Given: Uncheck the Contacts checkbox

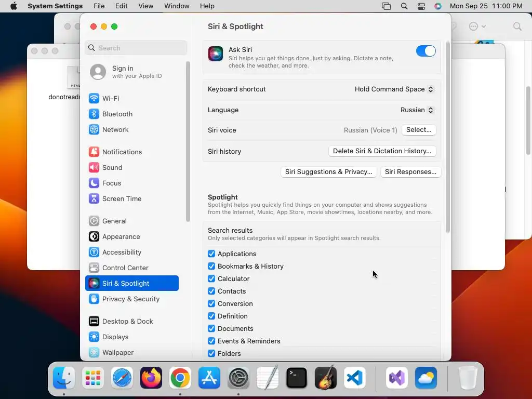Looking at the screenshot, I should [x=211, y=291].
